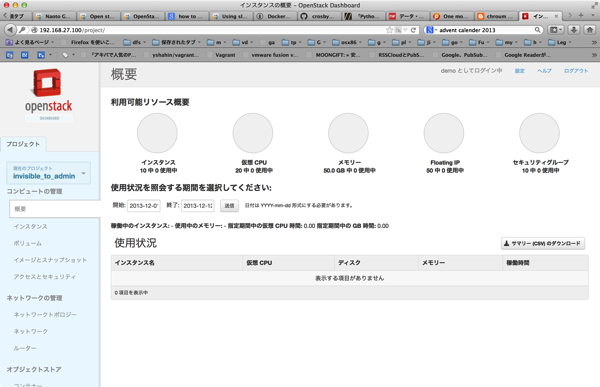Open the 'MOONGIFT' bookmark

334,55
